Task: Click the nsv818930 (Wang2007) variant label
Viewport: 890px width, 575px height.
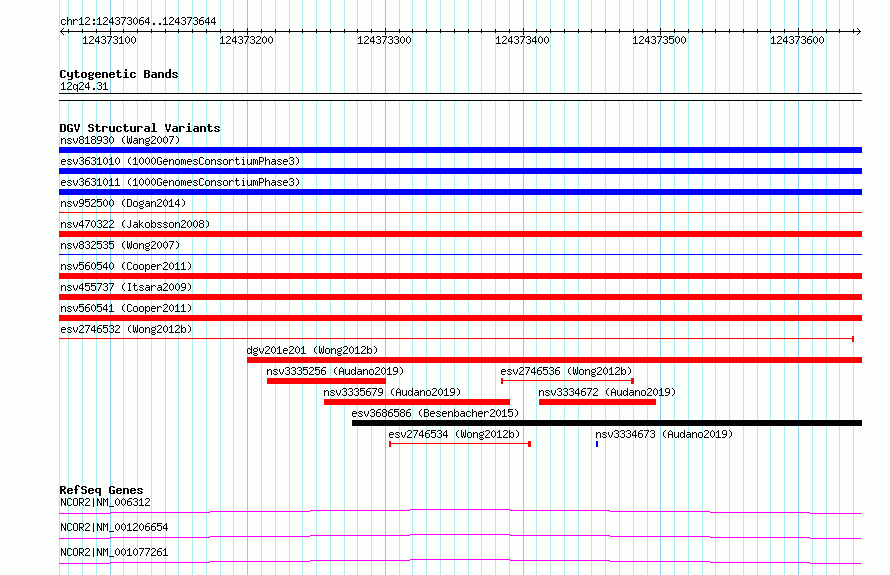Action: pos(120,140)
